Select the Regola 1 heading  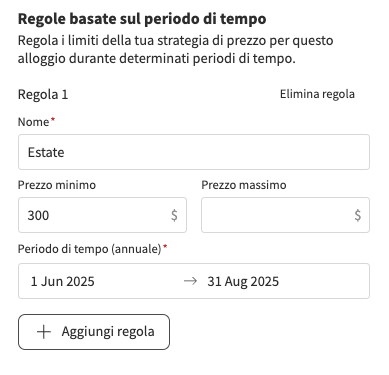[43, 94]
